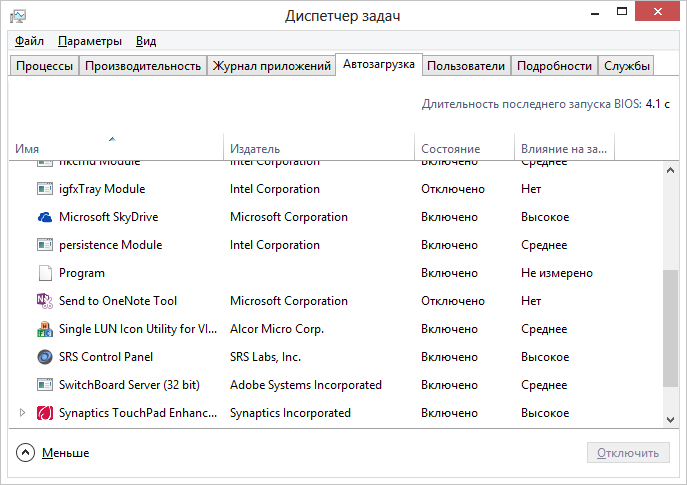Image resolution: width=687 pixels, height=485 pixels.
Task: Click Среднее impact of SwitchBoard Server
Action: (x=544, y=385)
